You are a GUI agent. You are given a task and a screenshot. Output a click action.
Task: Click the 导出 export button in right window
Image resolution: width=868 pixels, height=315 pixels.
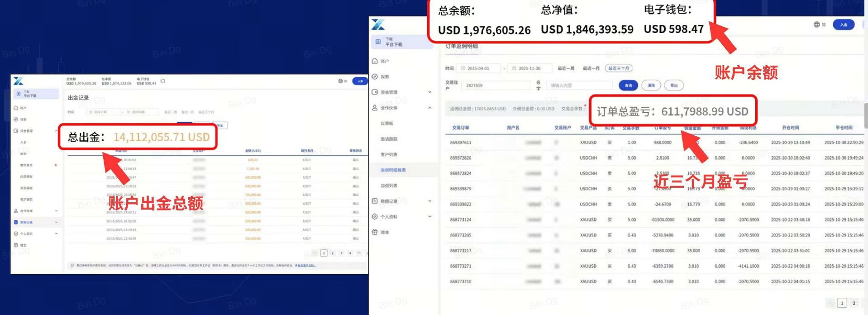(674, 86)
